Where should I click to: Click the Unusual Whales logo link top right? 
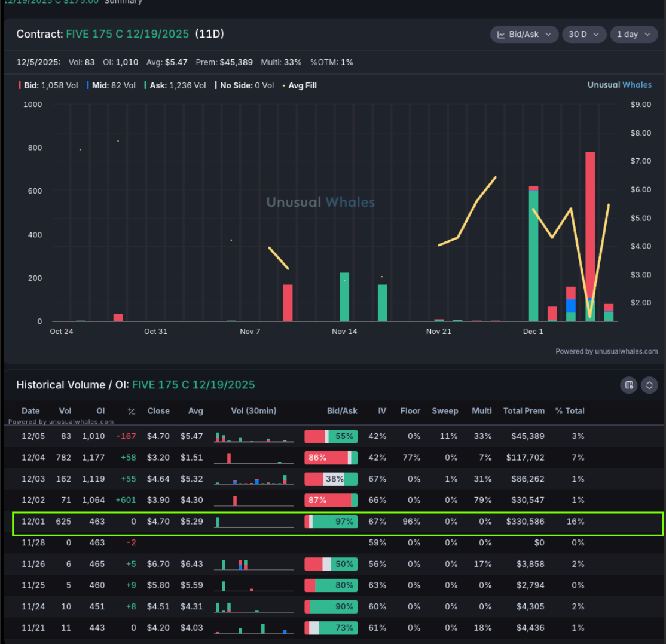(x=619, y=85)
